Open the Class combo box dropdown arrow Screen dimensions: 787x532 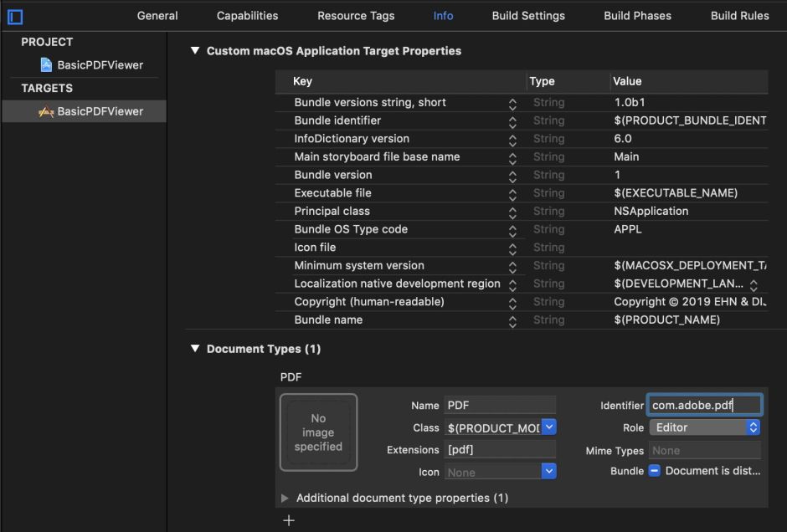point(548,427)
